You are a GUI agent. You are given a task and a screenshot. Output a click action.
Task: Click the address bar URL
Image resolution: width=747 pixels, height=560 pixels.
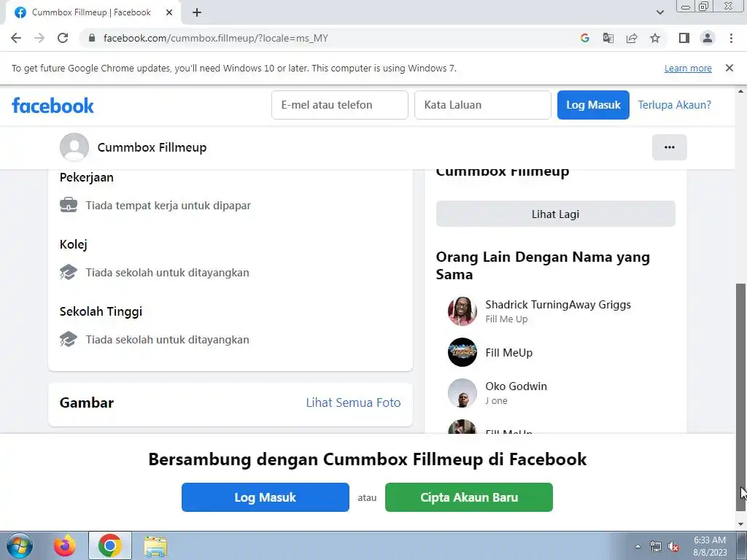point(216,38)
